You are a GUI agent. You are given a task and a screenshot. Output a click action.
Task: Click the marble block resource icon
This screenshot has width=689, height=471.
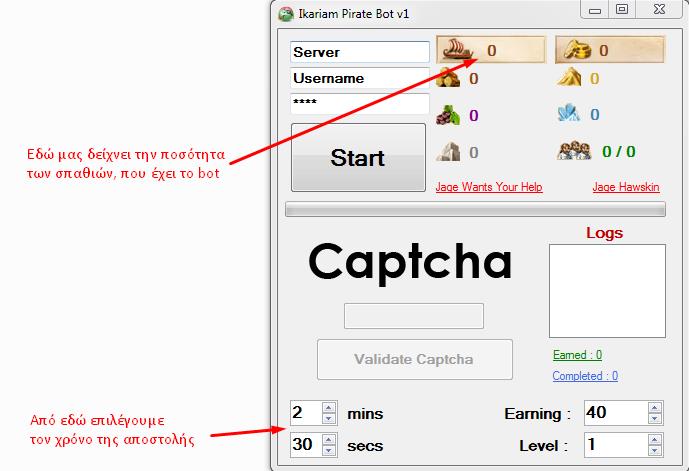click(448, 152)
